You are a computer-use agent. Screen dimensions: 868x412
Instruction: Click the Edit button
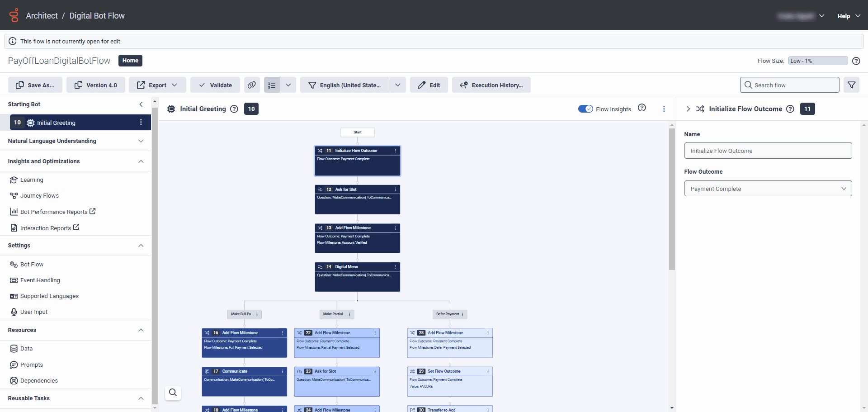429,85
